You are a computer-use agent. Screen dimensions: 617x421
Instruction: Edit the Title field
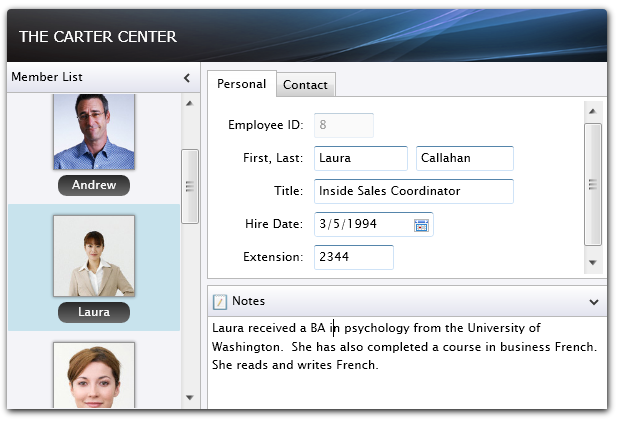pyautogui.click(x=414, y=191)
